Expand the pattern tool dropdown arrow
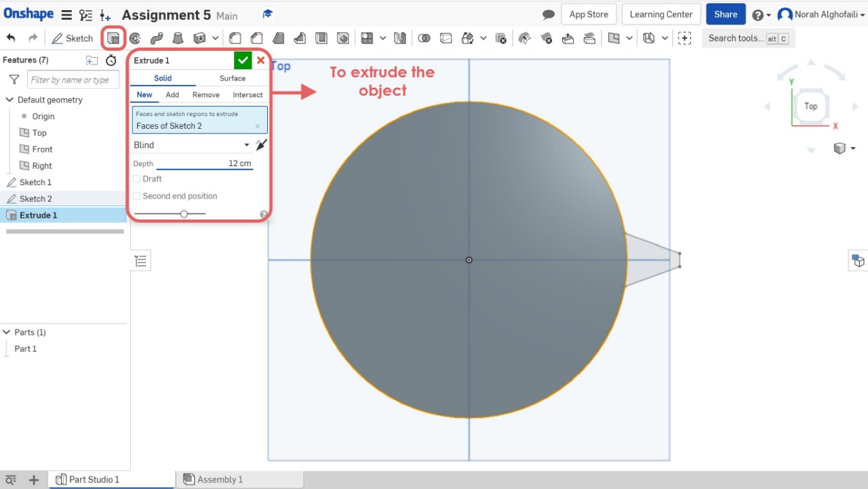This screenshot has width=868, height=489. click(383, 38)
